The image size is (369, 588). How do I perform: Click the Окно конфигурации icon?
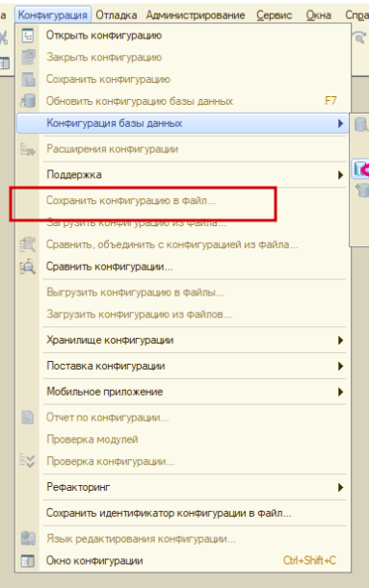(x=28, y=561)
